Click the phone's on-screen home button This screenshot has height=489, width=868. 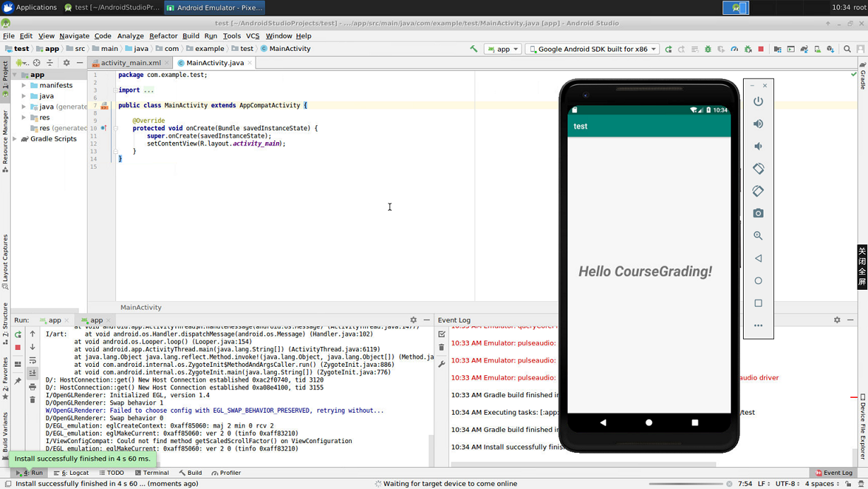[x=648, y=423]
